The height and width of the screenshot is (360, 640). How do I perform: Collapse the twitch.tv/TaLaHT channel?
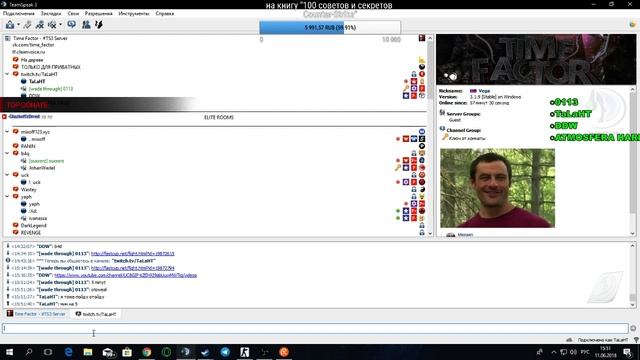coord(7,74)
